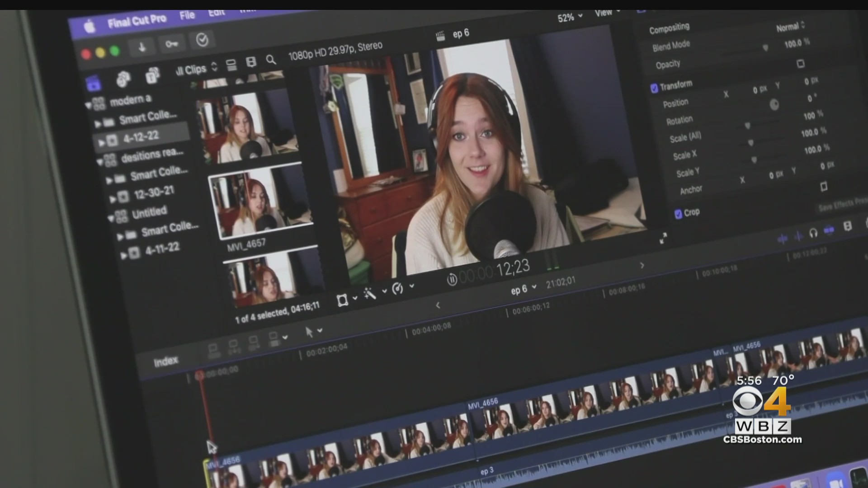The height and width of the screenshot is (488, 868).
Task: Toggle the filmstrip clip appearance icon
Action: point(250,62)
